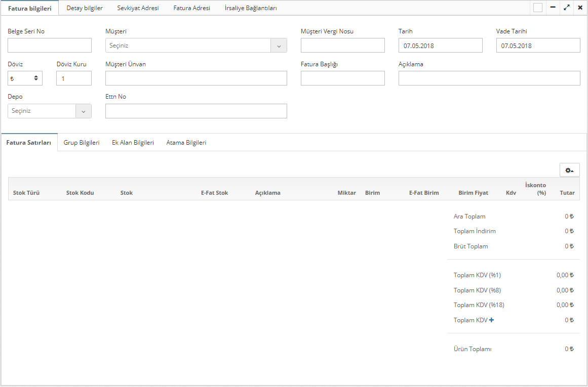Toggle the checkbox in the top-right header
588x387 pixels.
pos(538,8)
